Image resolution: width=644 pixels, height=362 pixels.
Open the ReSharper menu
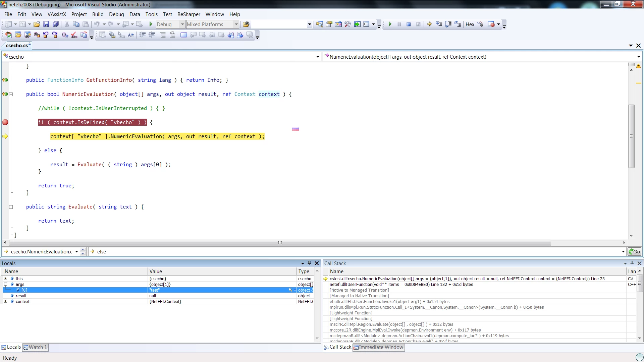pyautogui.click(x=189, y=14)
